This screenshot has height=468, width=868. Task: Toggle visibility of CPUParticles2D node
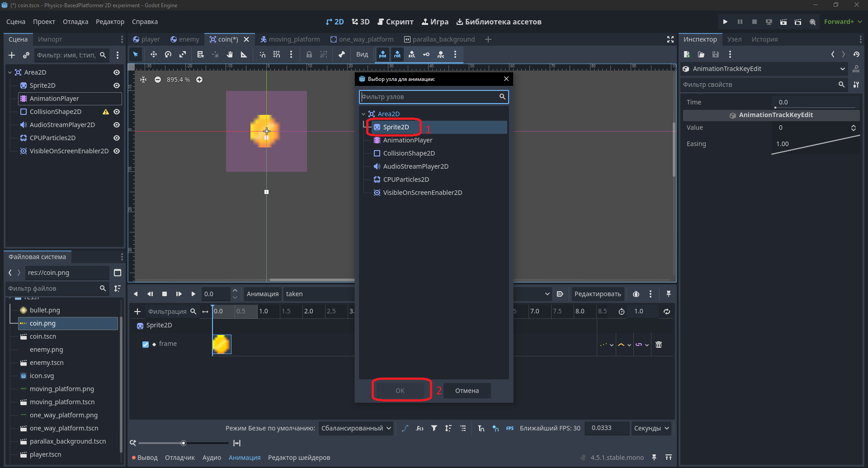click(x=117, y=138)
